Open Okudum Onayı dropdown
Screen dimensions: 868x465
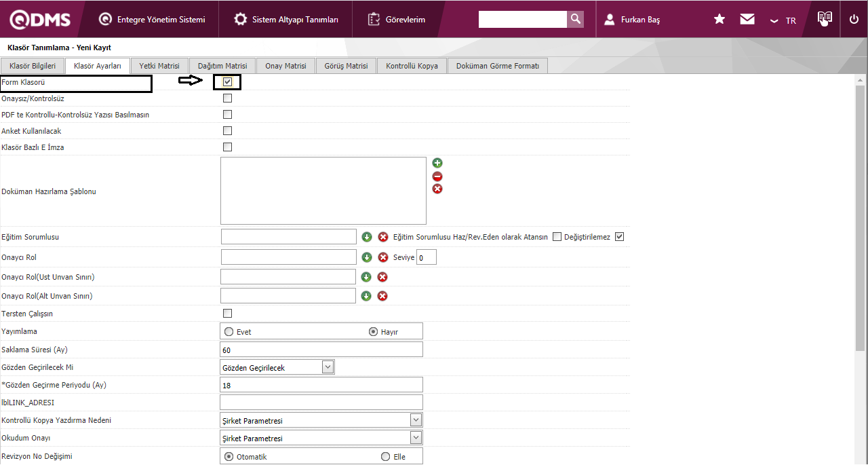click(321, 438)
